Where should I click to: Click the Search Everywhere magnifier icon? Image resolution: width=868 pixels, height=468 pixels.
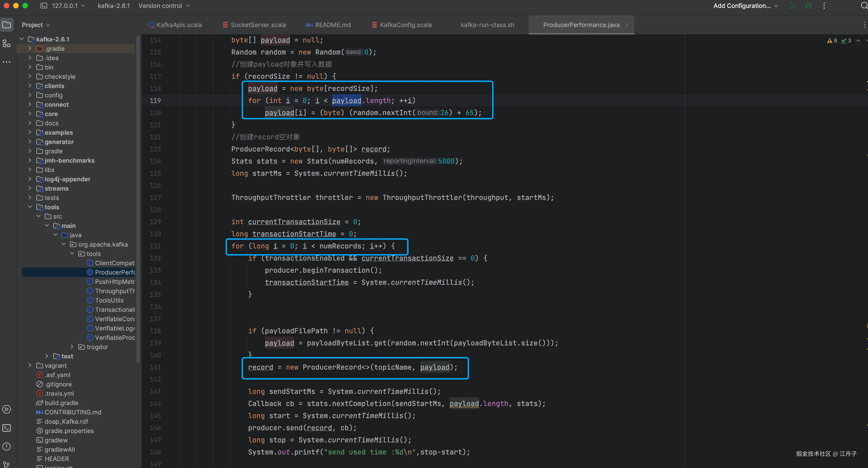(x=864, y=6)
